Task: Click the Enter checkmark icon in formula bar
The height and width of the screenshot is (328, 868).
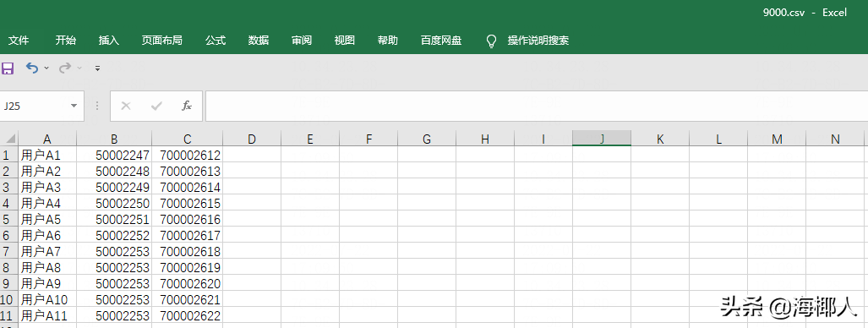Action: 156,106
